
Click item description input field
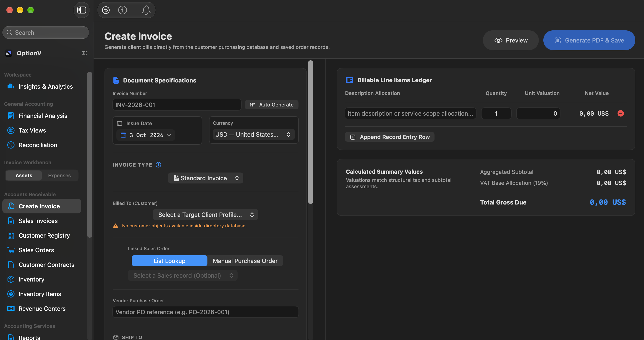[x=411, y=113]
